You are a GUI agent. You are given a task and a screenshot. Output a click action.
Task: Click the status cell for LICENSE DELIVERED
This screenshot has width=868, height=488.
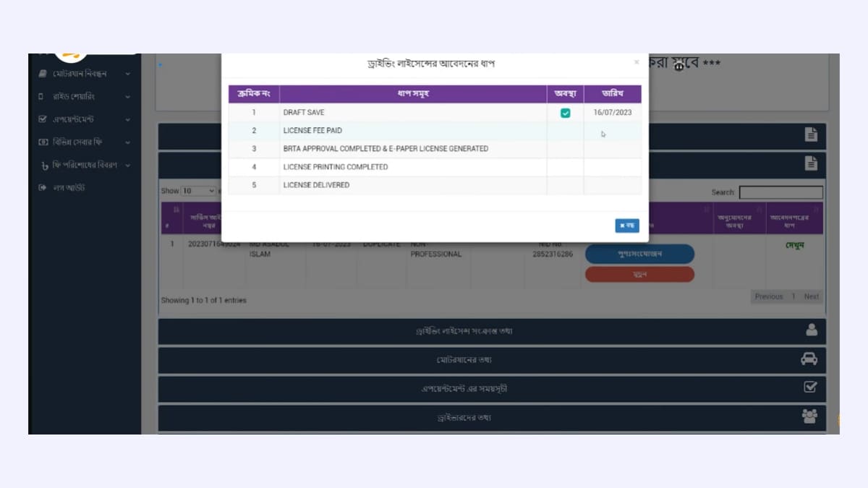pyautogui.click(x=565, y=185)
